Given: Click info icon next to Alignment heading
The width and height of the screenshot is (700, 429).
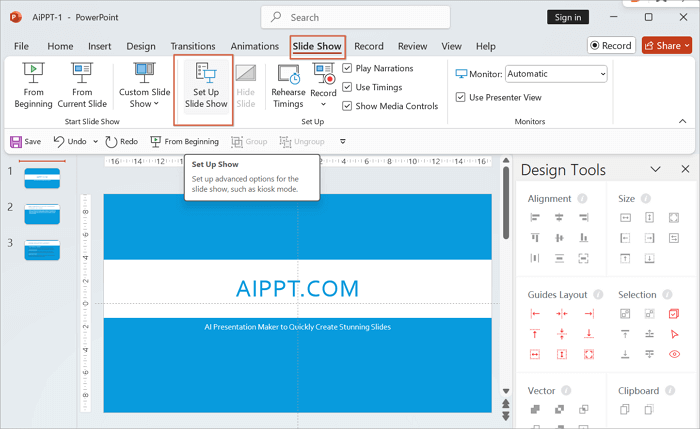Looking at the screenshot, I should click(x=582, y=198).
